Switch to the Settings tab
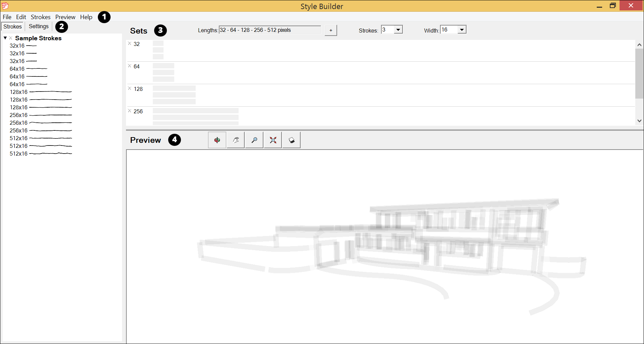Viewport: 644px width, 344px height. coord(39,26)
